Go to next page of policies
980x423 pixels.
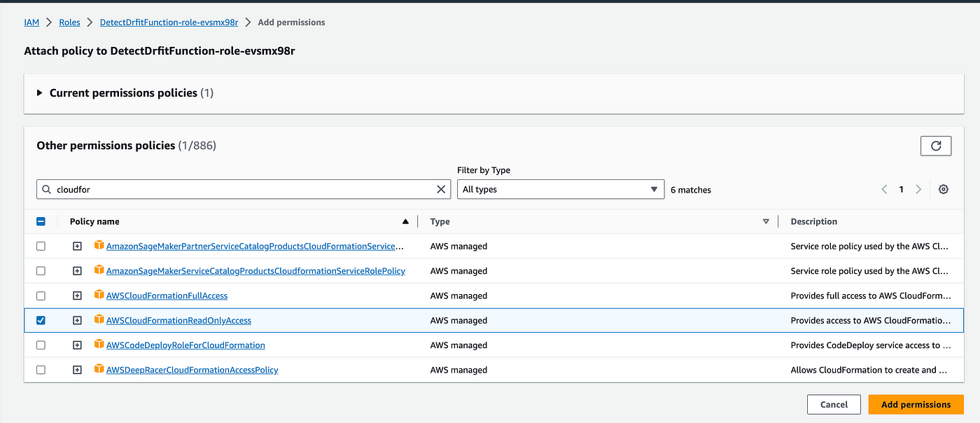point(918,189)
